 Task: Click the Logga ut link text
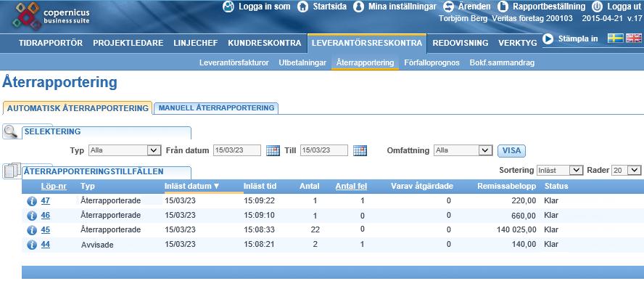(624, 7)
